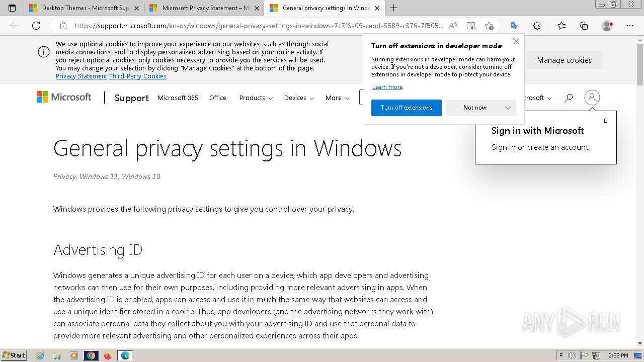644x362 pixels.
Task: Open the Third-Party Cookies link
Action: point(138,76)
